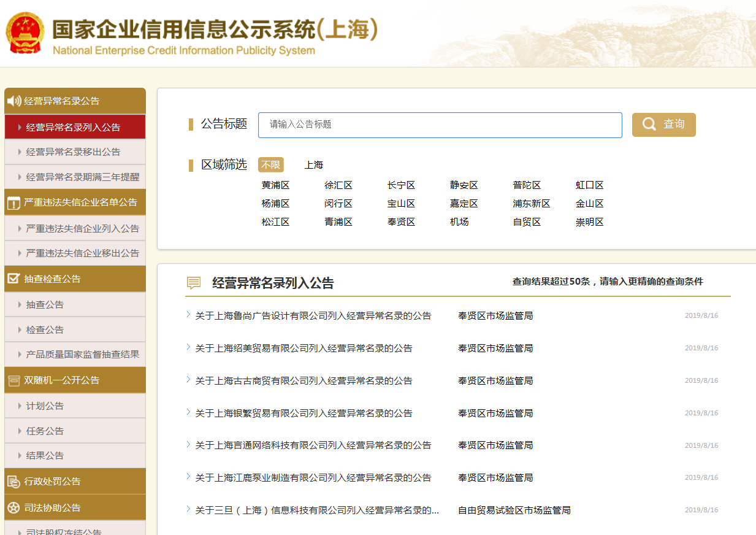Filter by 浦东新区
The height and width of the screenshot is (535, 756).
532,204
